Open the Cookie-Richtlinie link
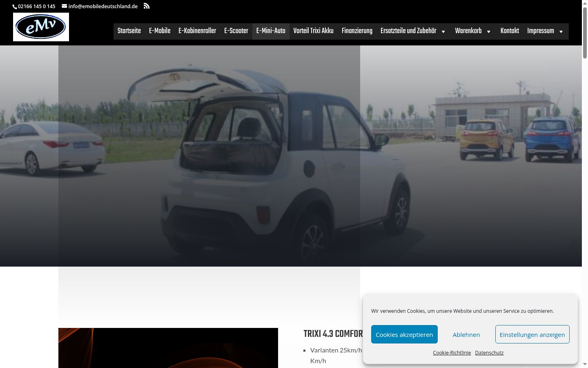The image size is (588, 368). click(x=452, y=352)
